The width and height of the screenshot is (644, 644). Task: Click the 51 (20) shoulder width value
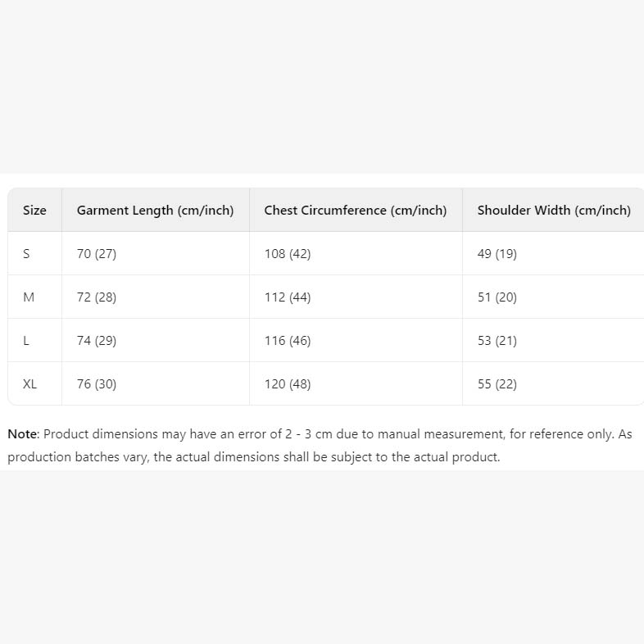point(497,297)
